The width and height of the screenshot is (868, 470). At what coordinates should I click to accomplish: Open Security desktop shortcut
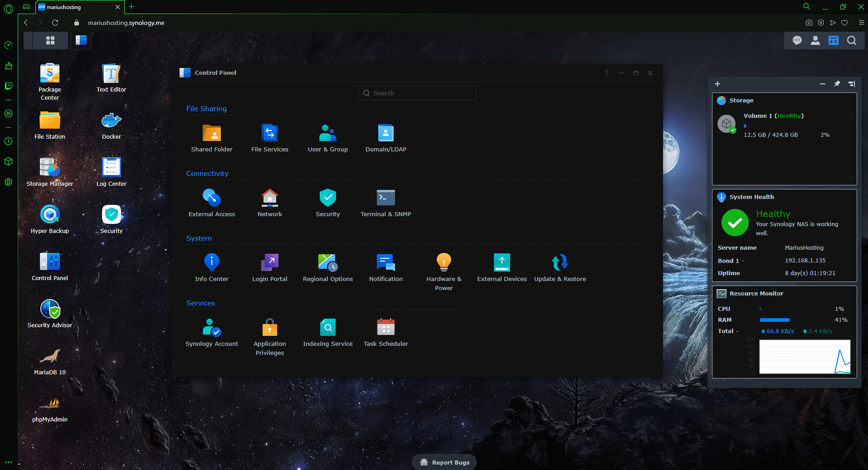(112, 219)
